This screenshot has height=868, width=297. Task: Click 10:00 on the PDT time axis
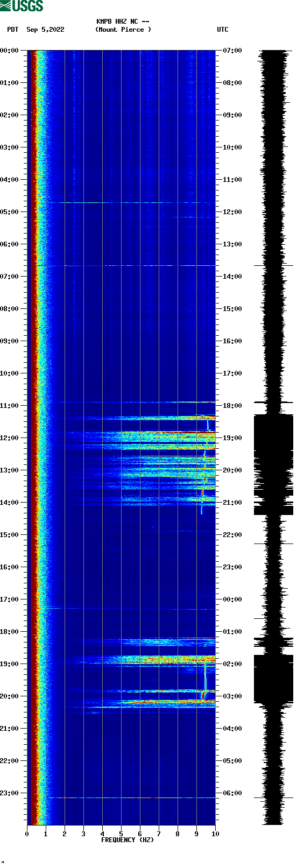(10, 373)
